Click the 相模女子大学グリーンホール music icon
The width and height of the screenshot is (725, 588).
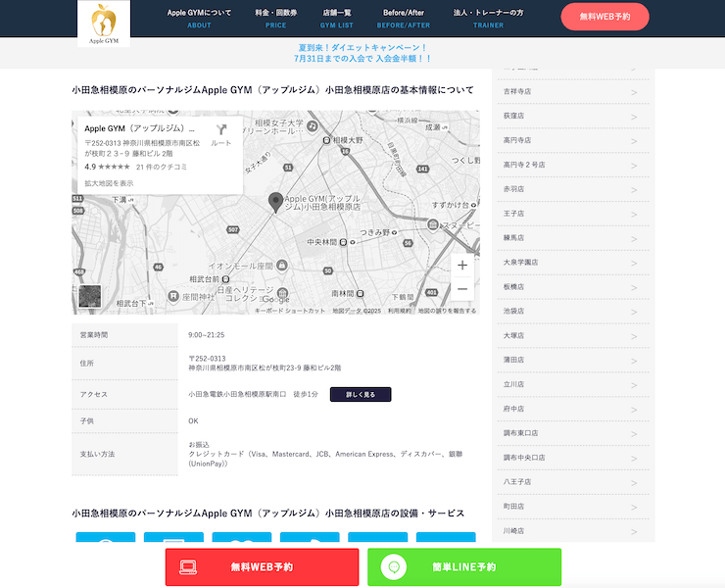click(313, 125)
